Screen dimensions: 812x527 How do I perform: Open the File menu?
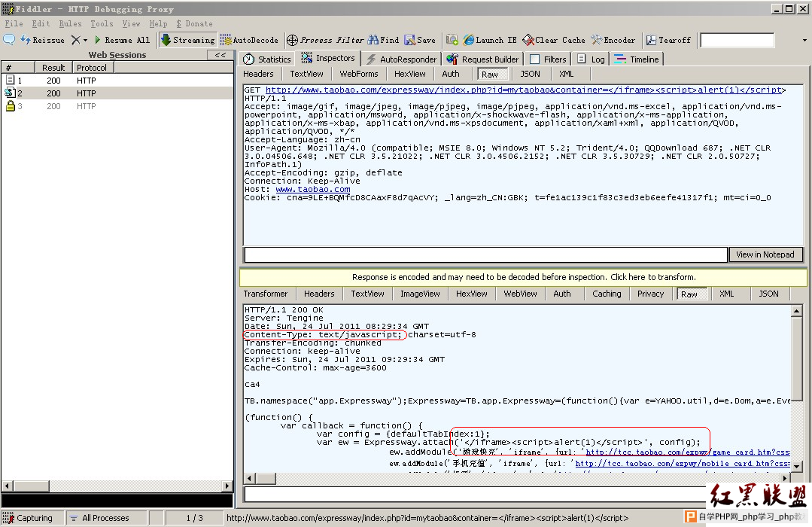pyautogui.click(x=14, y=23)
